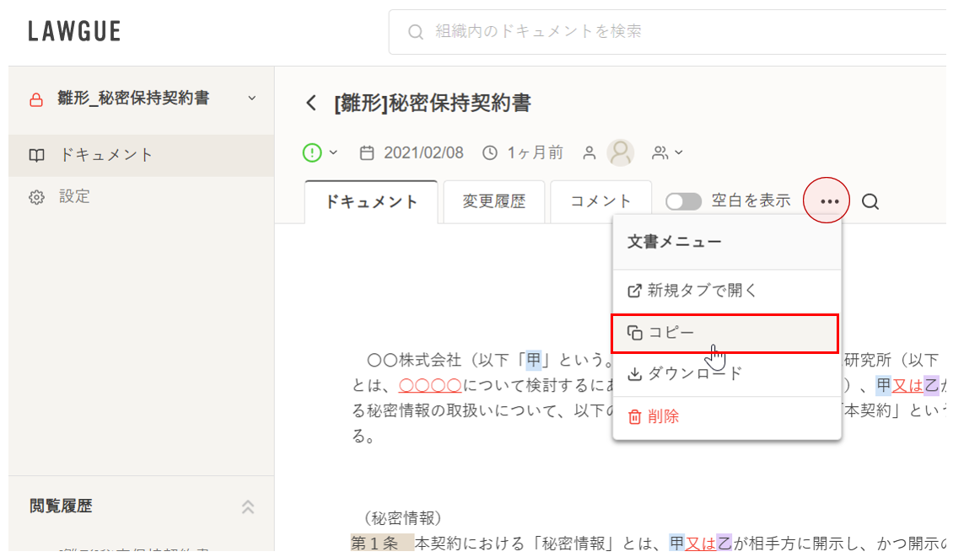This screenshot has height=557, width=980.
Task: Select コピー from the document menu
Action: 725,333
